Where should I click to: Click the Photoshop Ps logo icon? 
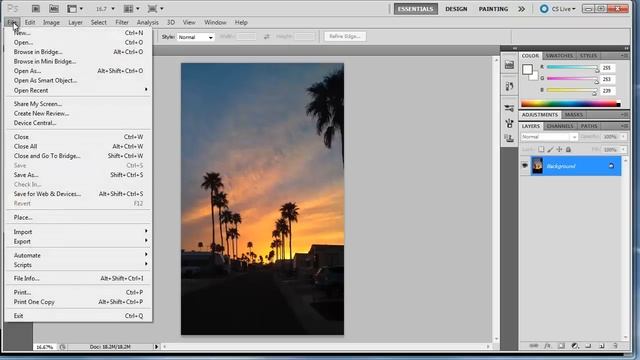(13, 8)
